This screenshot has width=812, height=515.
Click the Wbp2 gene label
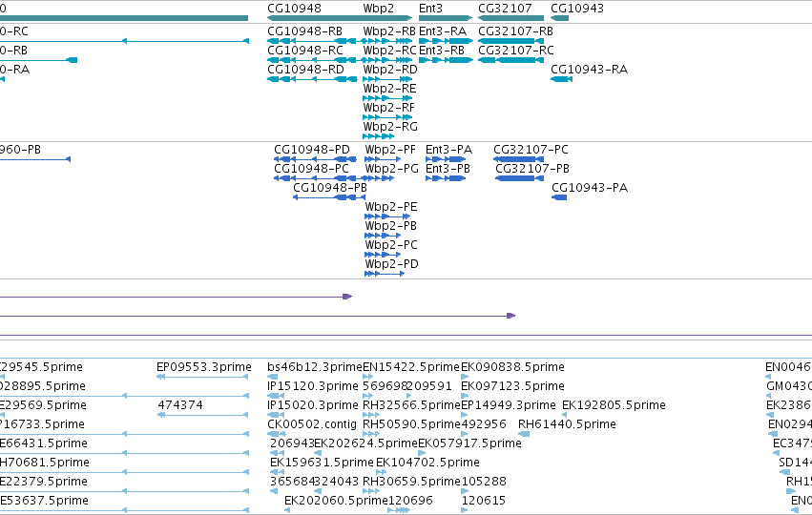(x=379, y=9)
